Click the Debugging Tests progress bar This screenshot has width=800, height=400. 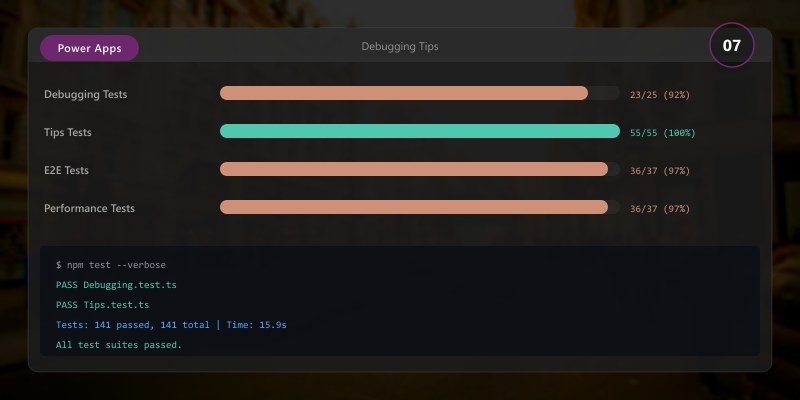[x=420, y=93]
